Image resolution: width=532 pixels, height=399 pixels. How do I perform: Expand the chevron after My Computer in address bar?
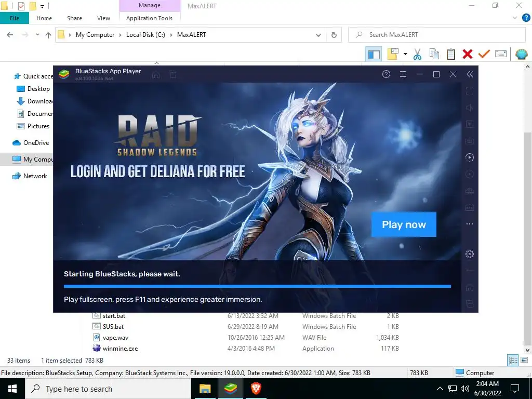pyautogui.click(x=120, y=35)
